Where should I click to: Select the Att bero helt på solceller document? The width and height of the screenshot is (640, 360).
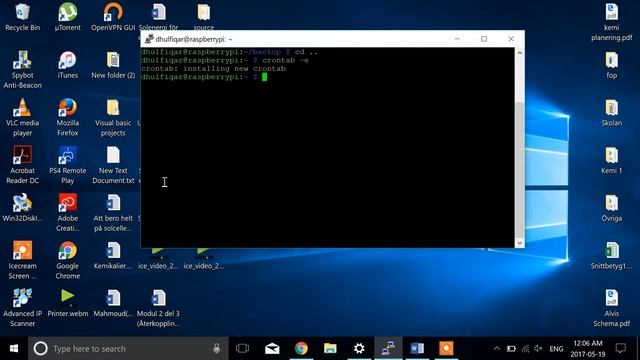tap(113, 213)
